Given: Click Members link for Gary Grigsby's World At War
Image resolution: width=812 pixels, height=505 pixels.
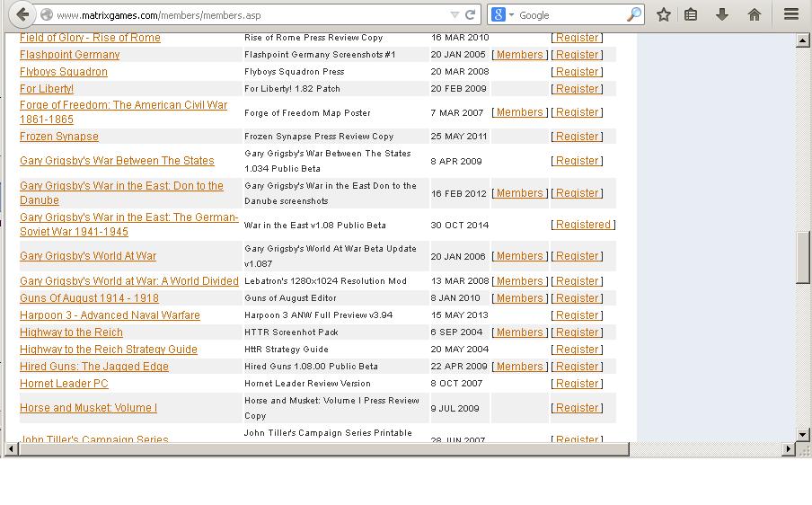Looking at the screenshot, I should pos(519,256).
